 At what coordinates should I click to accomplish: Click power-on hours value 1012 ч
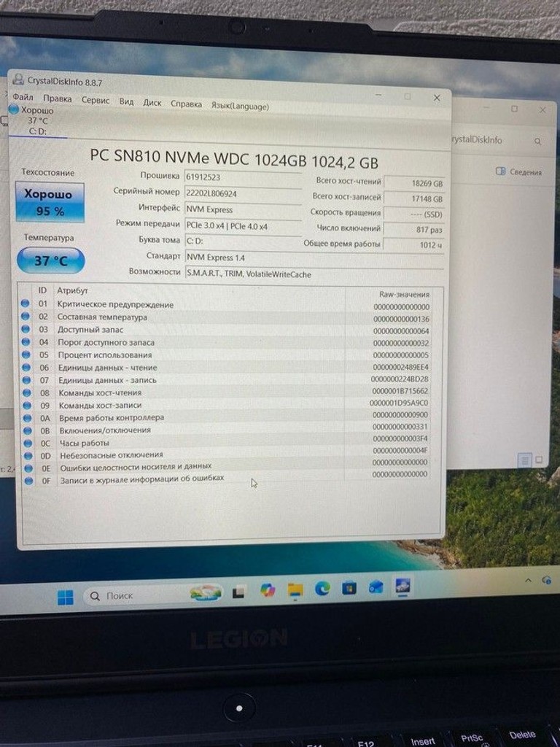point(414,245)
